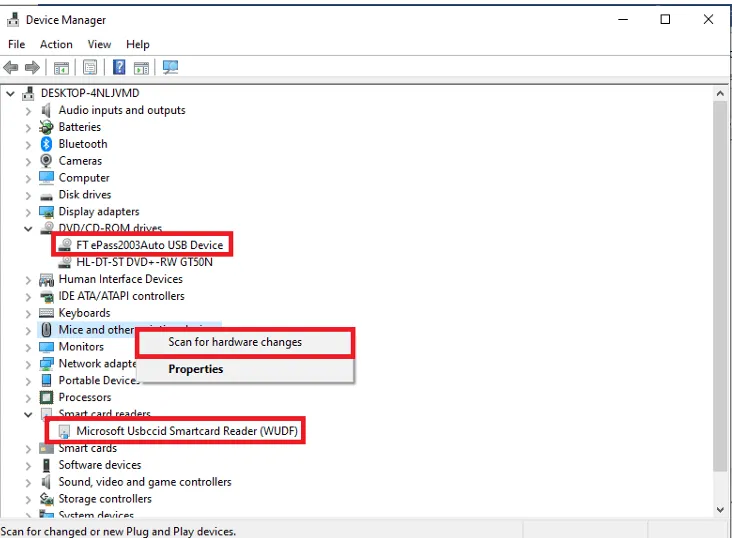Open the Help menu
This screenshot has width=732, height=538.
click(x=138, y=44)
